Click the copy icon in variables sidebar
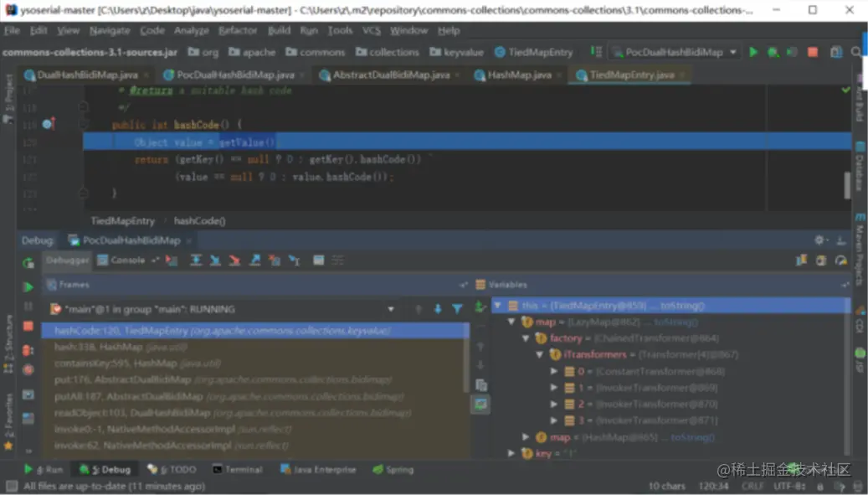868x495 pixels. click(x=480, y=384)
